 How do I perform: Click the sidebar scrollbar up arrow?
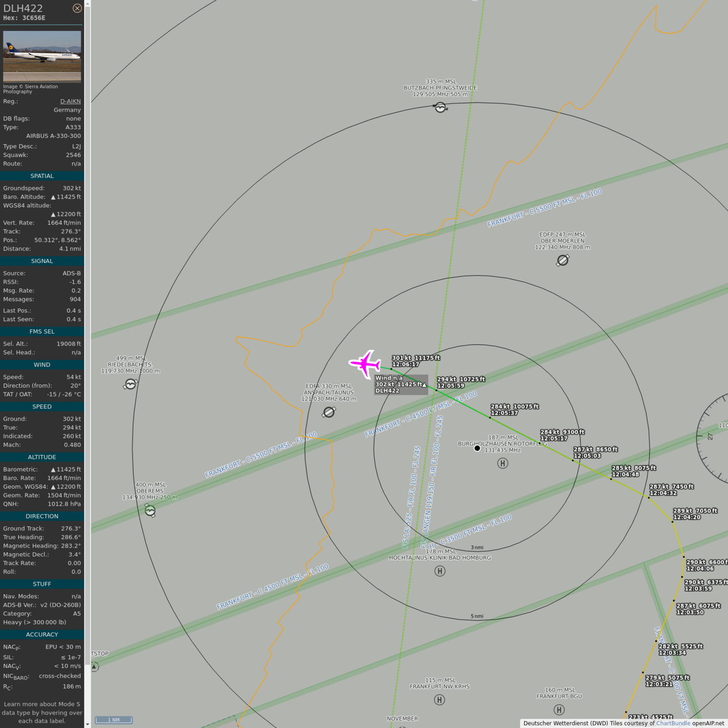[x=87, y=4]
